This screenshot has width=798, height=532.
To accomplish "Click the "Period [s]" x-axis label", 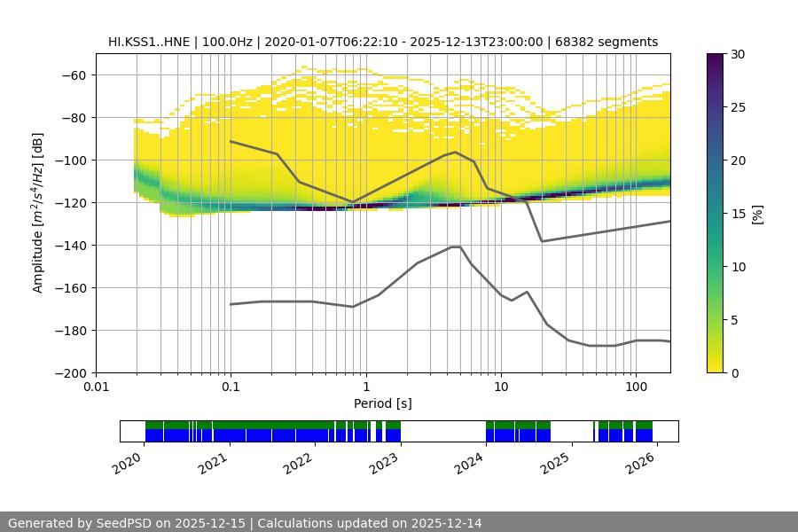I will point(382,403).
